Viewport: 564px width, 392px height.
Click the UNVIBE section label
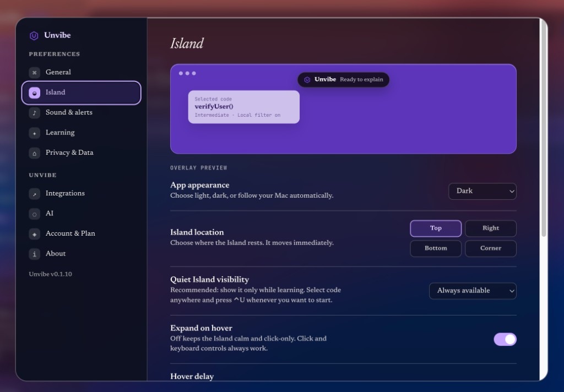point(42,176)
